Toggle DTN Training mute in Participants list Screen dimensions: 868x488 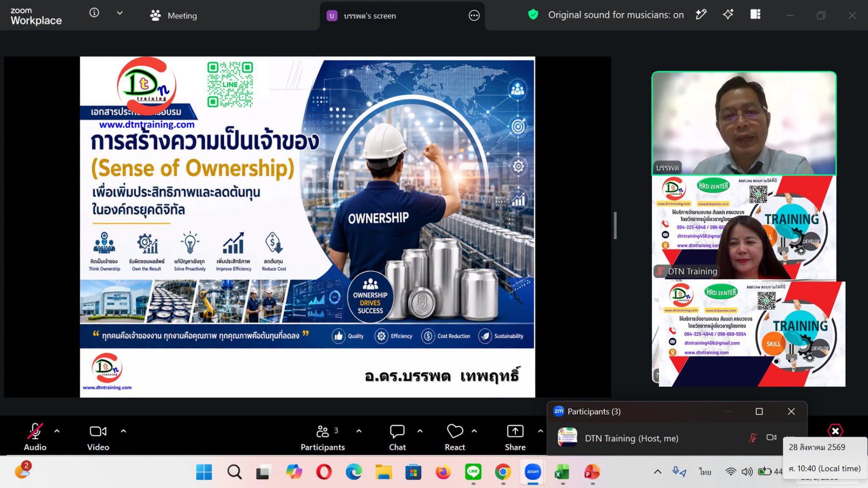(752, 438)
